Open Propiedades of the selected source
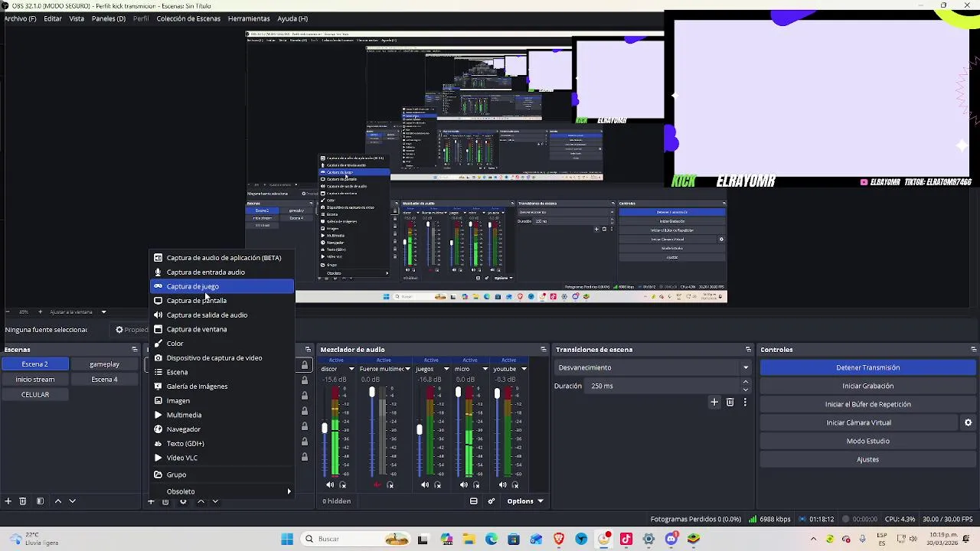This screenshot has width=980, height=551. click(132, 330)
